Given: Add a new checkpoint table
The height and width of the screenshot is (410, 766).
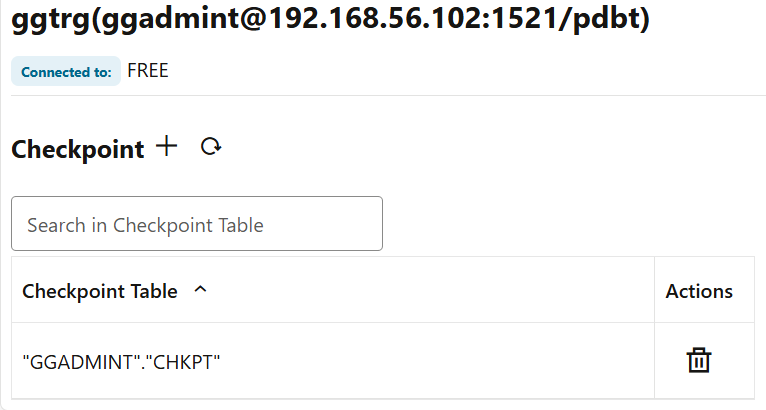Looking at the screenshot, I should [166, 147].
